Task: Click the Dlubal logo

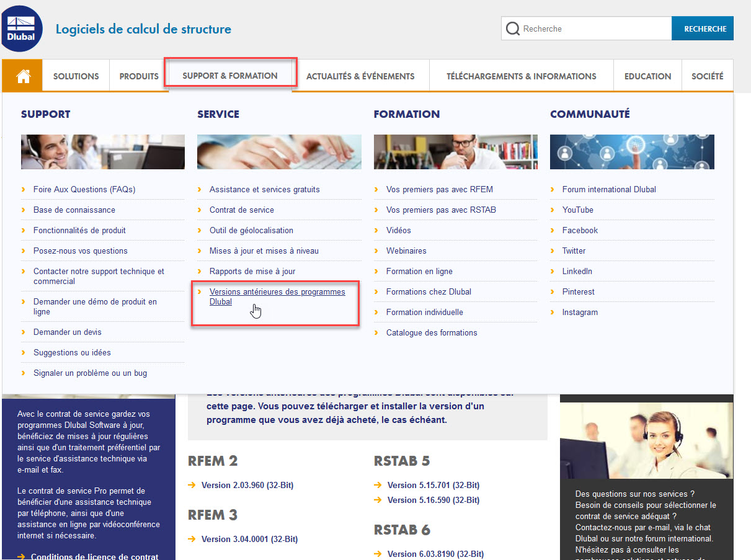Action: tap(22, 28)
